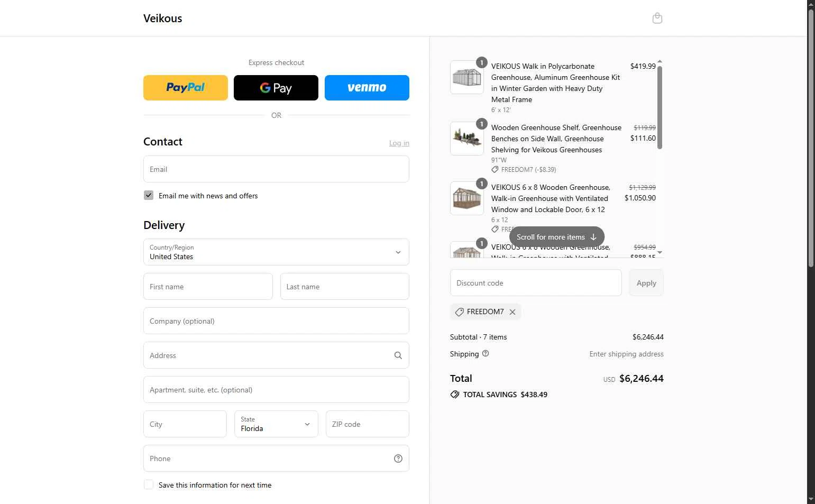Click the Express checkout label
Viewport: 815px width, 504px height.
276,62
